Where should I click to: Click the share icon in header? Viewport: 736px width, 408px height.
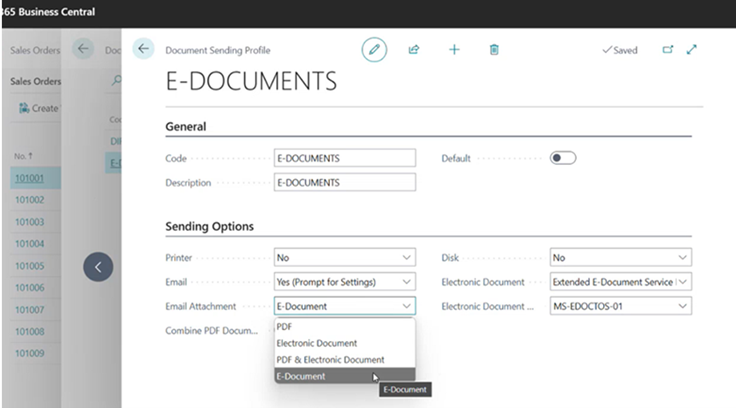coord(414,49)
